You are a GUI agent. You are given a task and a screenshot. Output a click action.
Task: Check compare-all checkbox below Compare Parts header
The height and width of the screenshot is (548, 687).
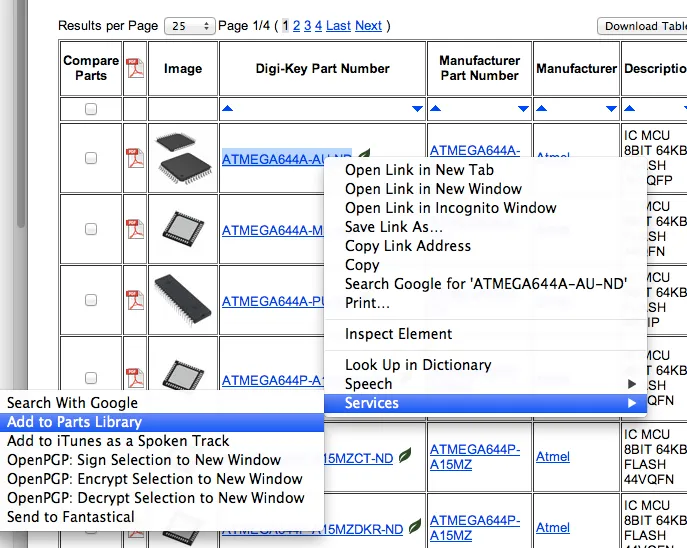click(x=91, y=109)
